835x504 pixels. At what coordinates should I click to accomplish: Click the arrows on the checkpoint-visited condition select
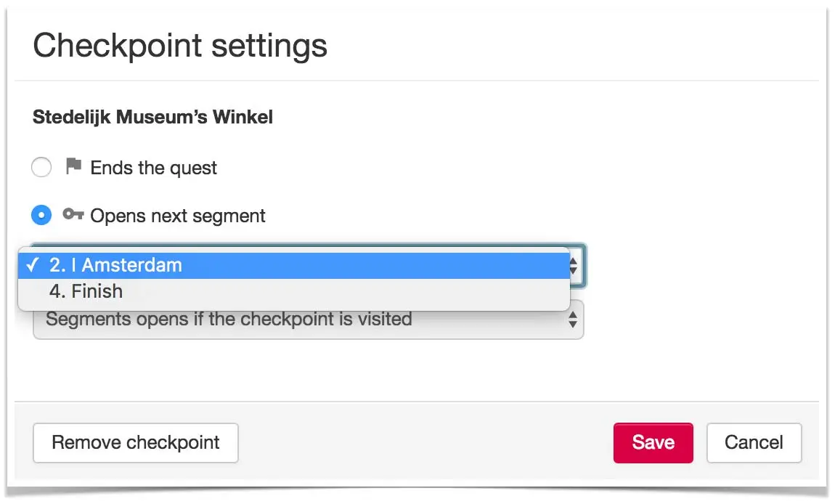(573, 320)
